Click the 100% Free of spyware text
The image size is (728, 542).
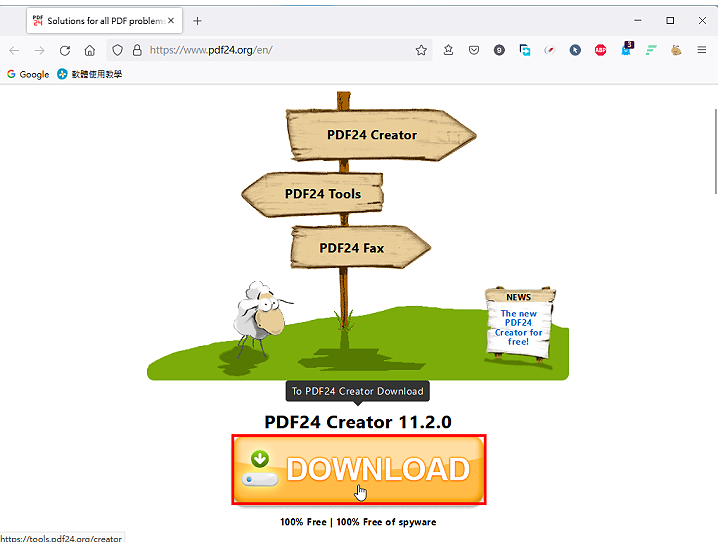point(386,522)
